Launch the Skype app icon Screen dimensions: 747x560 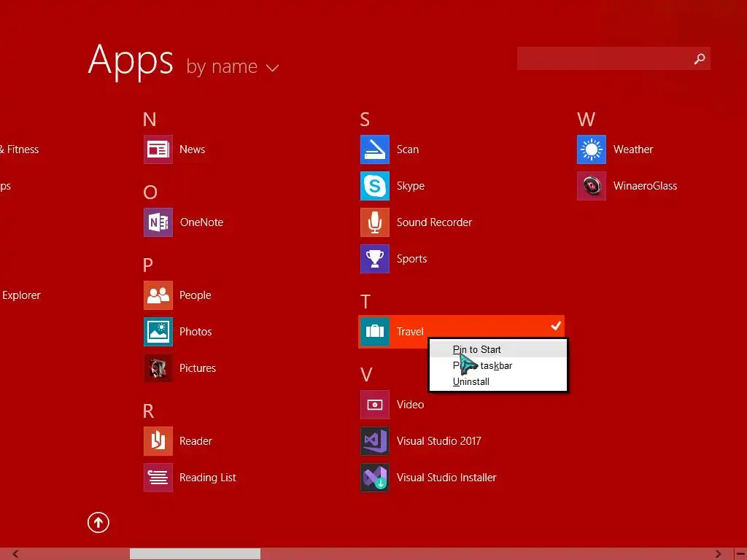point(375,186)
